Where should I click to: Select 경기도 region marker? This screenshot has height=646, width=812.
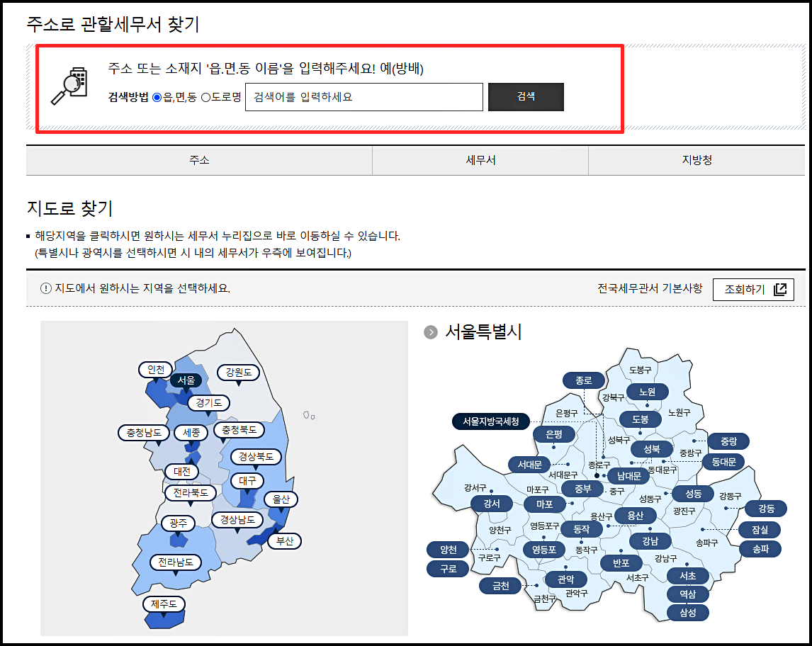(209, 403)
